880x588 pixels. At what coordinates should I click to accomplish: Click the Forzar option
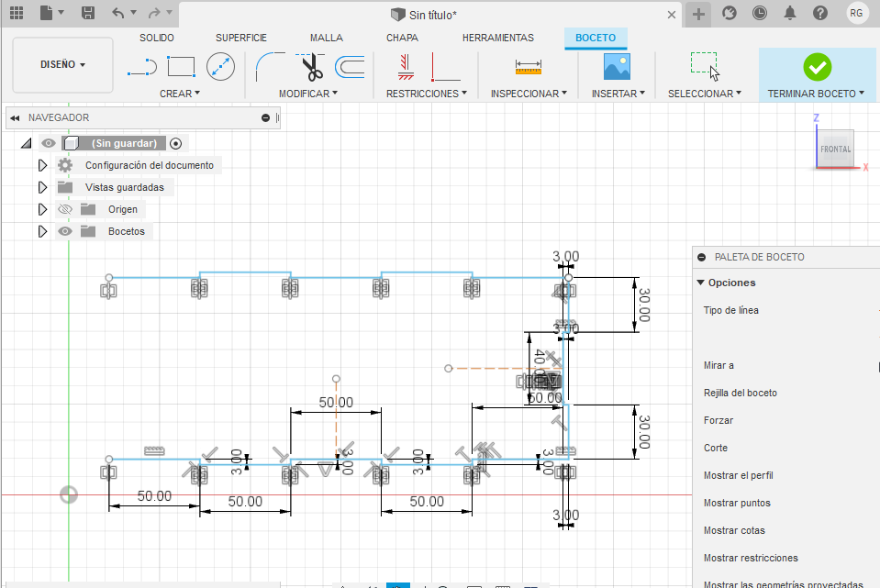point(718,420)
